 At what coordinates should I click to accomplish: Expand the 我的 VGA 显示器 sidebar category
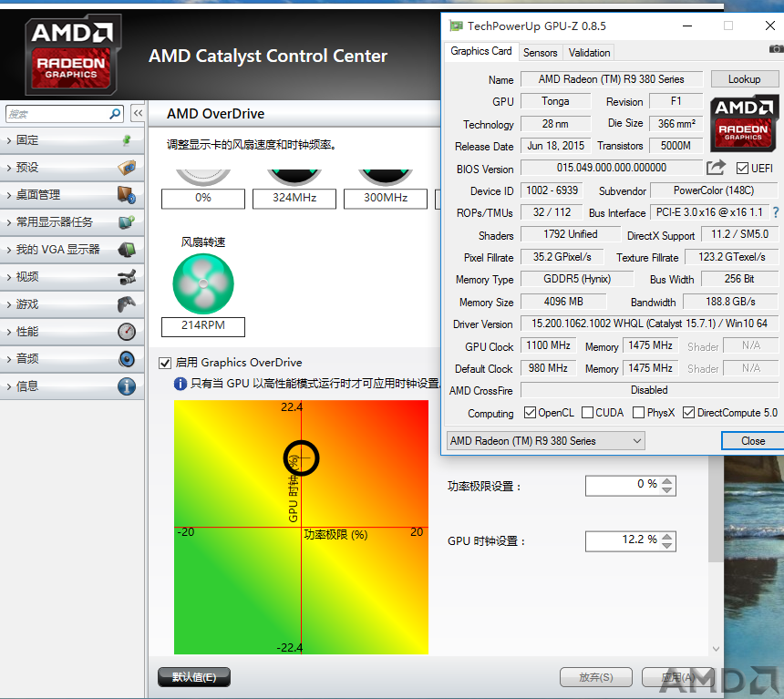72,249
